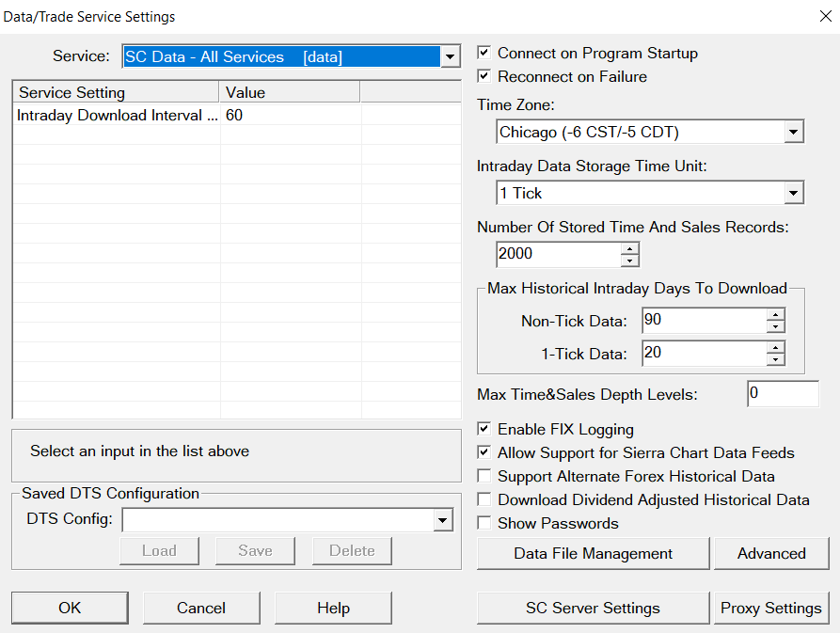Screen dimensions: 840x633
Task: Toggle Reconnect on Failure checkbox
Action: click(x=483, y=76)
